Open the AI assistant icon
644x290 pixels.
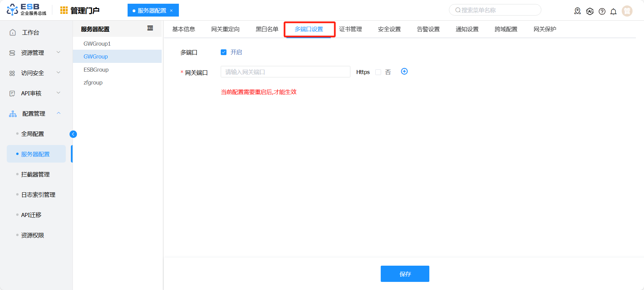(x=590, y=11)
